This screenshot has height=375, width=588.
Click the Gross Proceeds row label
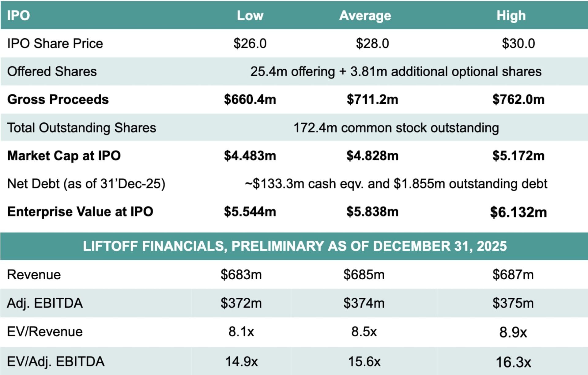point(58,99)
